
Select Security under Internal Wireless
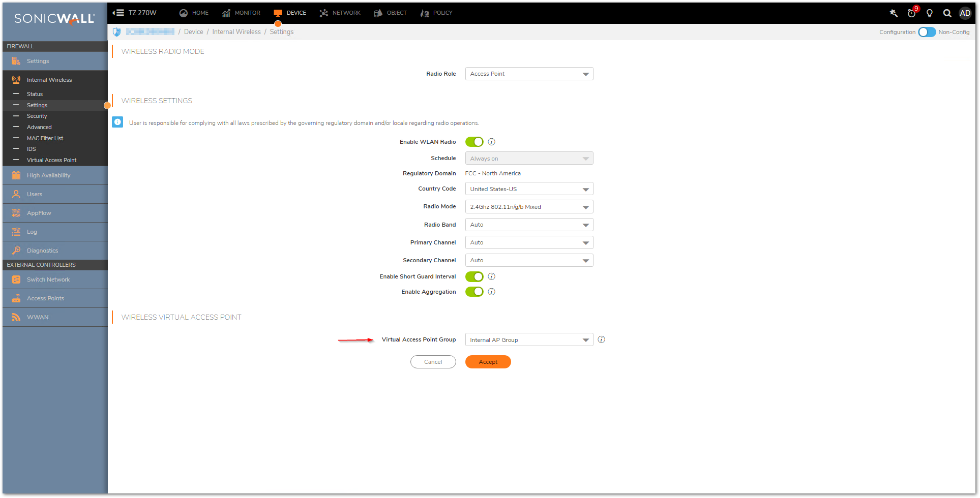coord(37,116)
